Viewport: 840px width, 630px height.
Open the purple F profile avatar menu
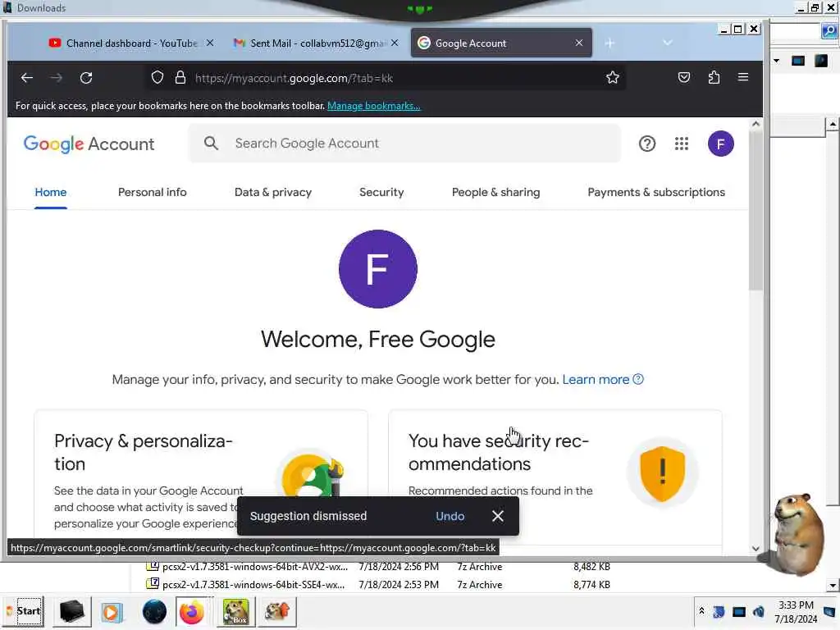720,144
